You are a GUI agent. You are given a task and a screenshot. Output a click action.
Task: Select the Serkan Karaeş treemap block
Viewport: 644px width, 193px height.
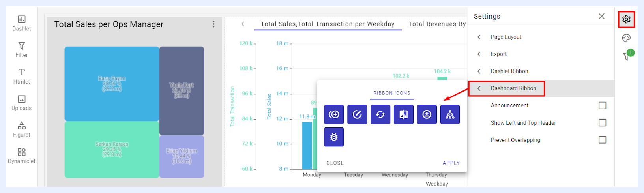(x=112, y=150)
